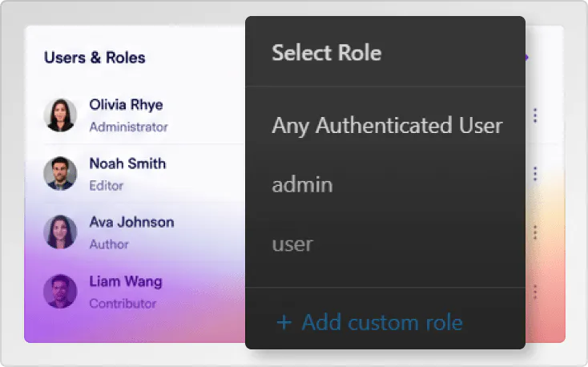Click Ava Johnson's avatar picture
The image size is (588, 367).
[x=60, y=232]
